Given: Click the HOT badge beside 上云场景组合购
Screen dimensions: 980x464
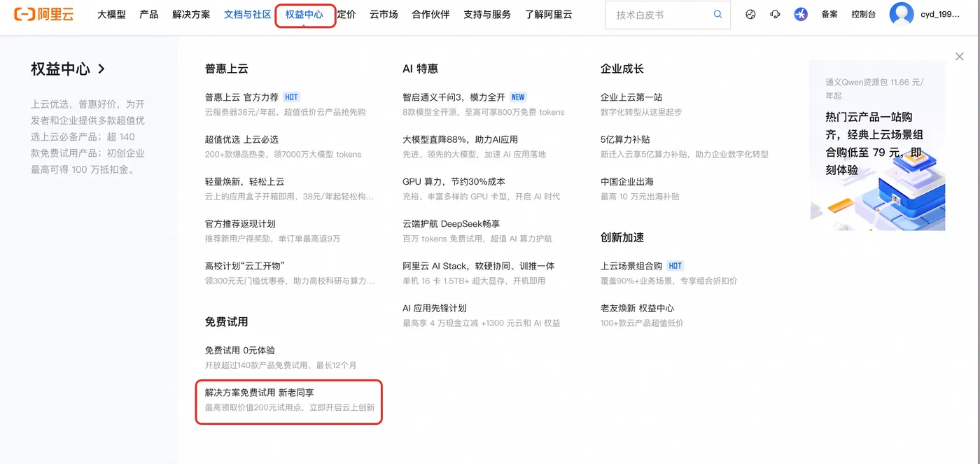Looking at the screenshot, I should pos(675,266).
